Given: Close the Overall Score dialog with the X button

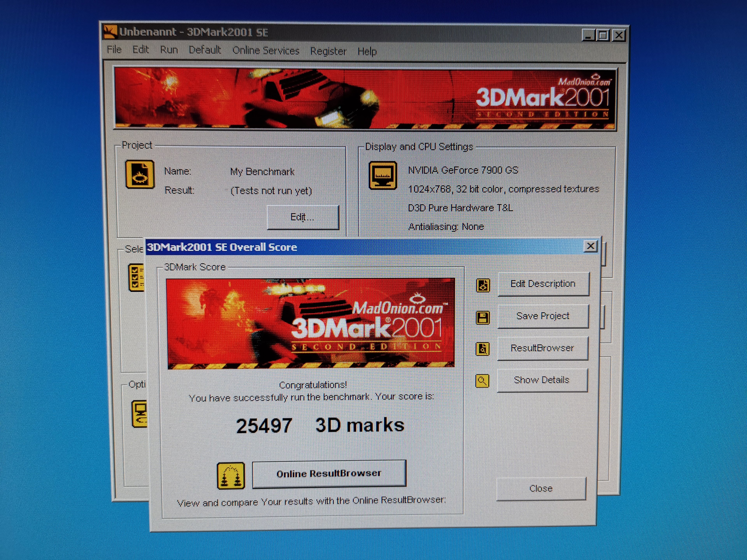Looking at the screenshot, I should (590, 246).
